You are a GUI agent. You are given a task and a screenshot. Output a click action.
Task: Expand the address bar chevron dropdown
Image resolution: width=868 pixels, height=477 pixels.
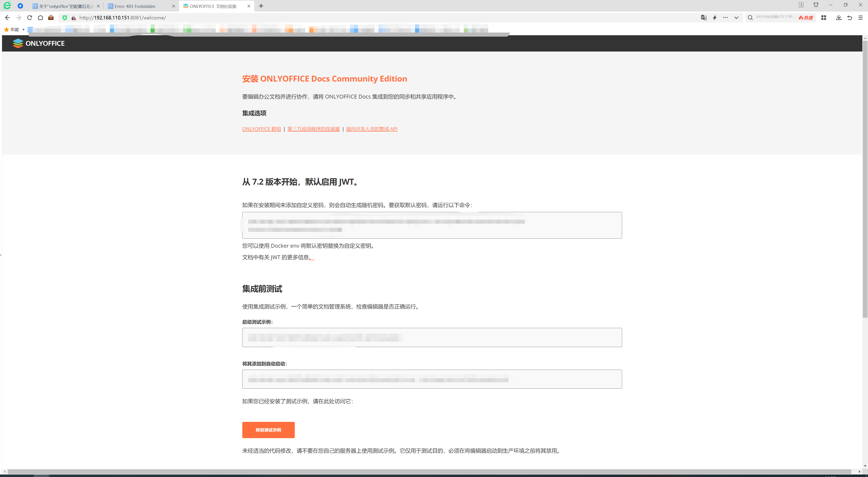[736, 18]
